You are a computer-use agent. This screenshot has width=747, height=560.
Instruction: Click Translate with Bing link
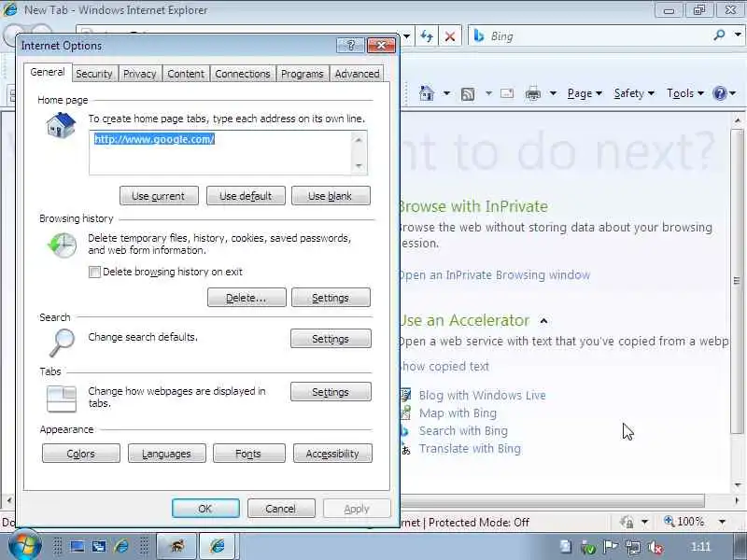(x=470, y=449)
